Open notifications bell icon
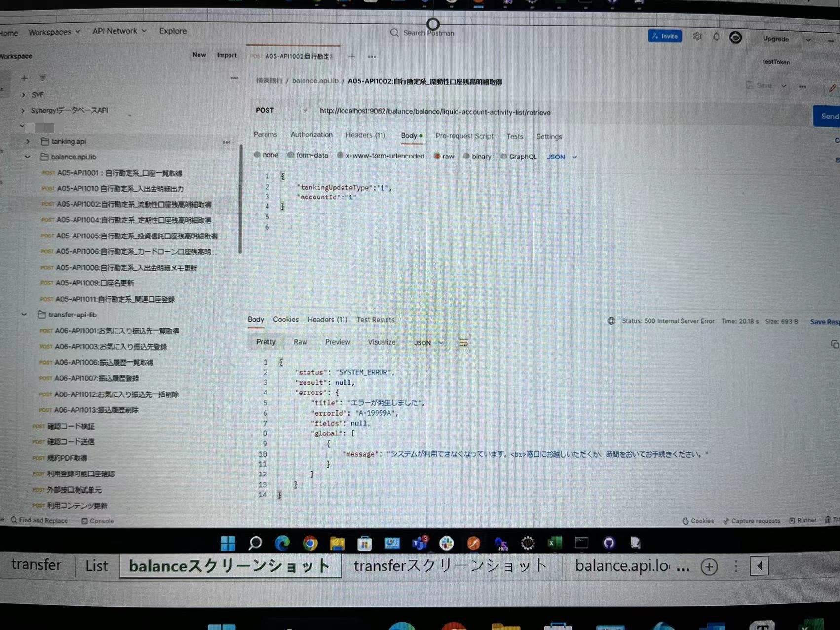The width and height of the screenshot is (840, 630). click(716, 37)
